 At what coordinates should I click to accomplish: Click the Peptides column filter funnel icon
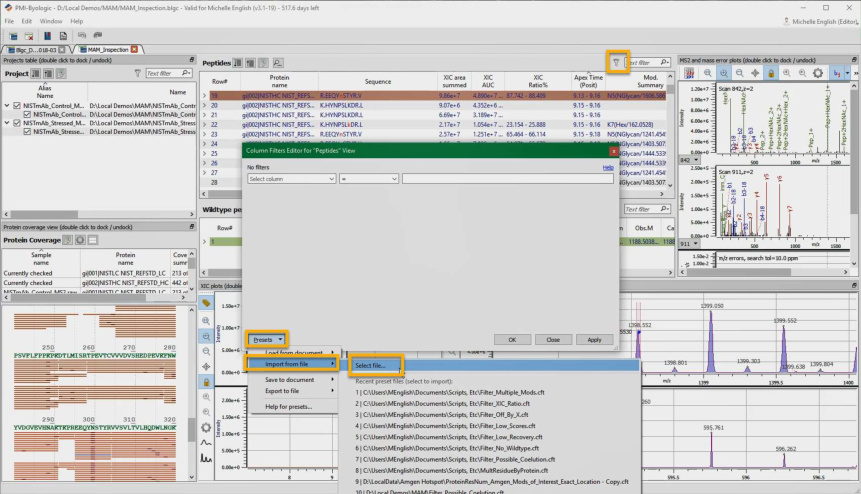pos(616,63)
